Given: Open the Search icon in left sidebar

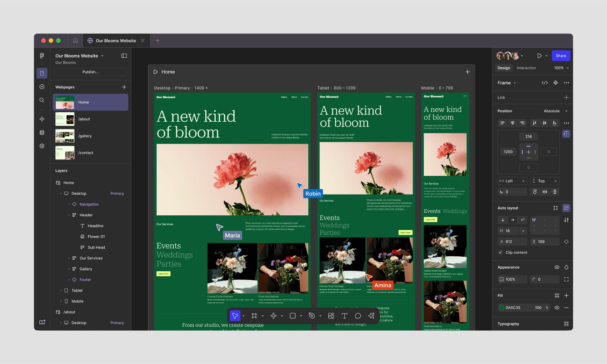Looking at the screenshot, I should point(42,100).
